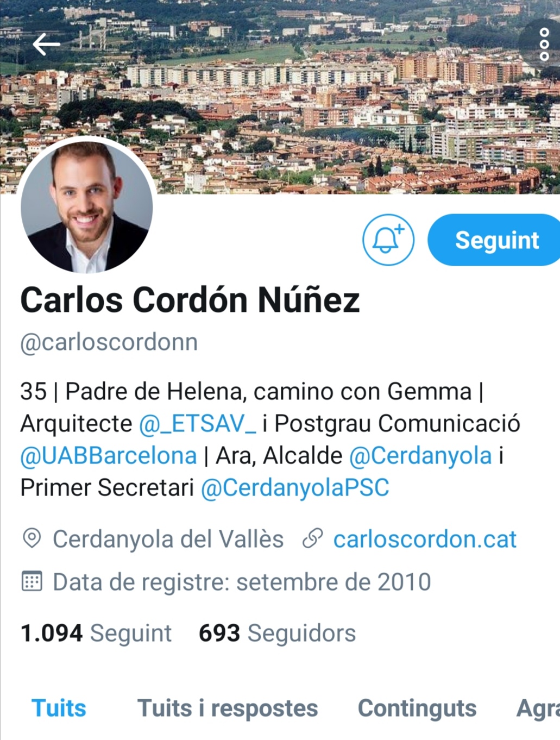Click the calendar registration date icon
This screenshot has width=560, height=740.
pyautogui.click(x=32, y=581)
